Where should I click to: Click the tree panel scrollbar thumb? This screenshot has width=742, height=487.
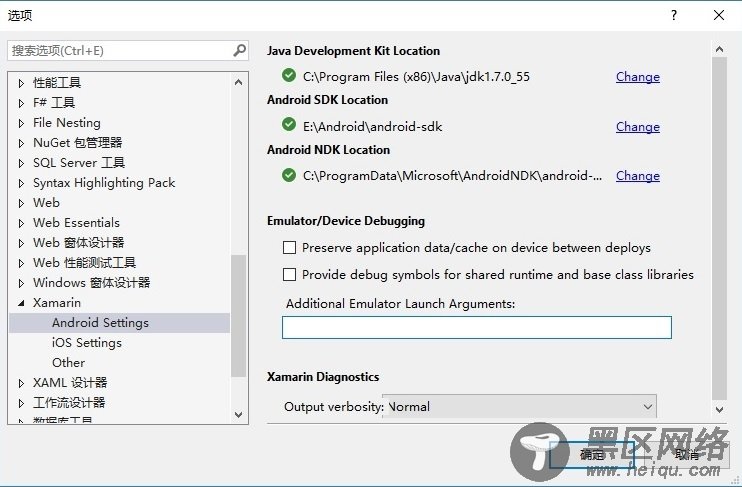pos(238,316)
